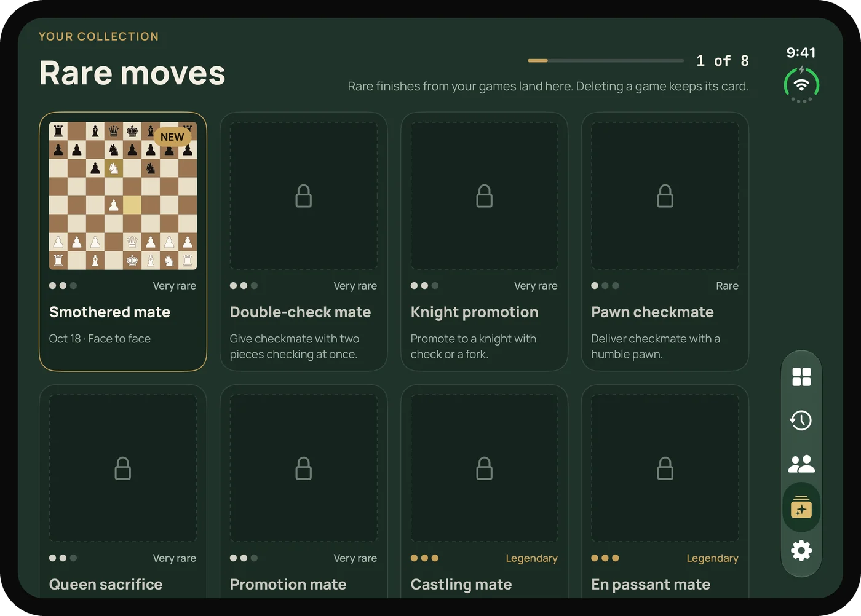
Task: Click lock icon on Promotion mate card
Action: [304, 468]
